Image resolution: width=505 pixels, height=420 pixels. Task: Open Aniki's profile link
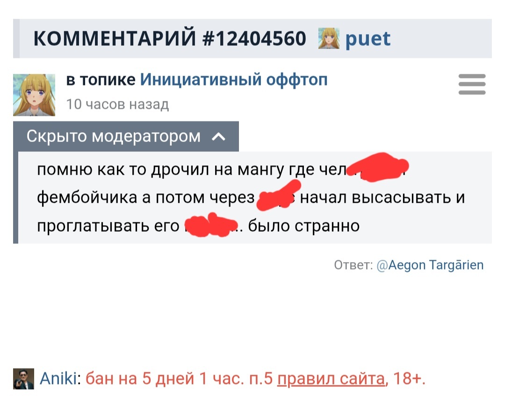point(58,378)
